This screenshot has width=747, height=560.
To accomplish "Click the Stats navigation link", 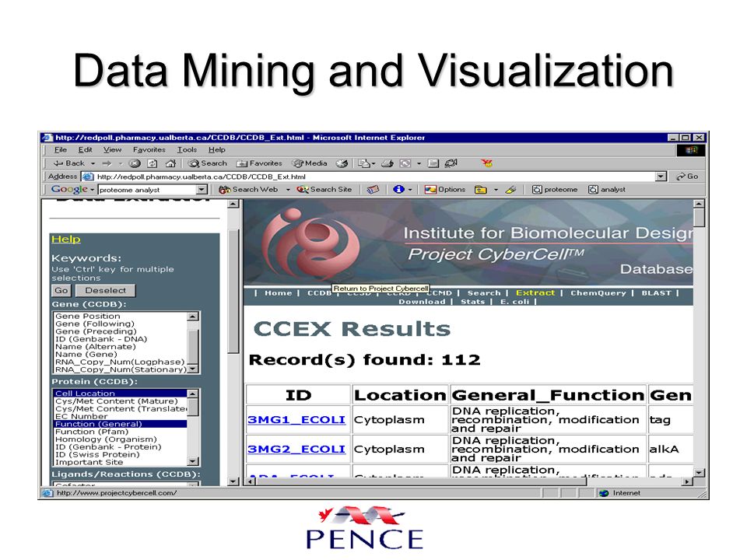I will pyautogui.click(x=472, y=302).
